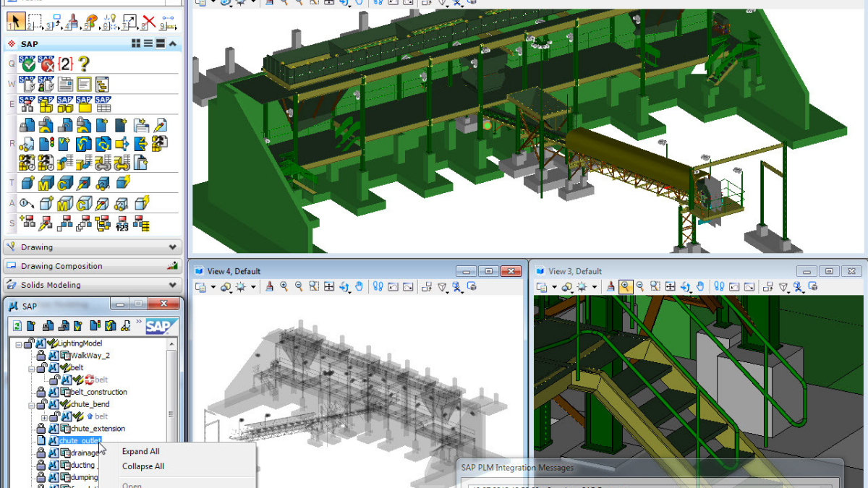Collapse the LightingModel tree node
The image size is (868, 488).
17,343
